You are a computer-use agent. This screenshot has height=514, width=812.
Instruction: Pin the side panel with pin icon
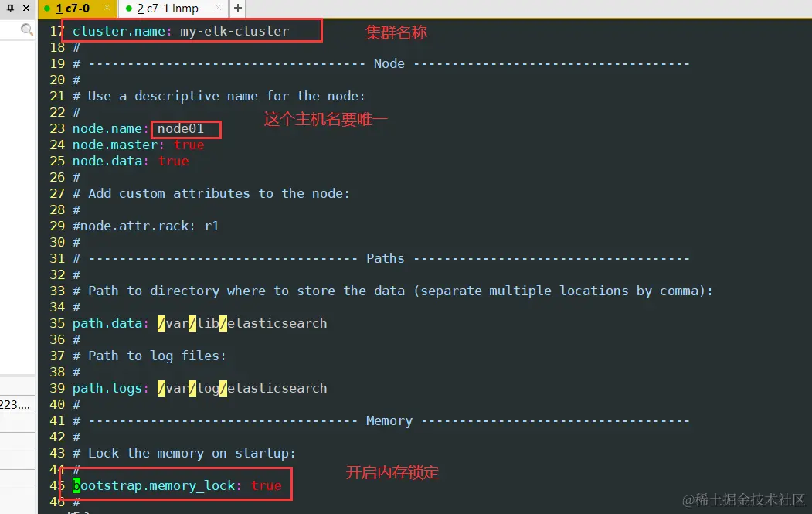[10, 9]
